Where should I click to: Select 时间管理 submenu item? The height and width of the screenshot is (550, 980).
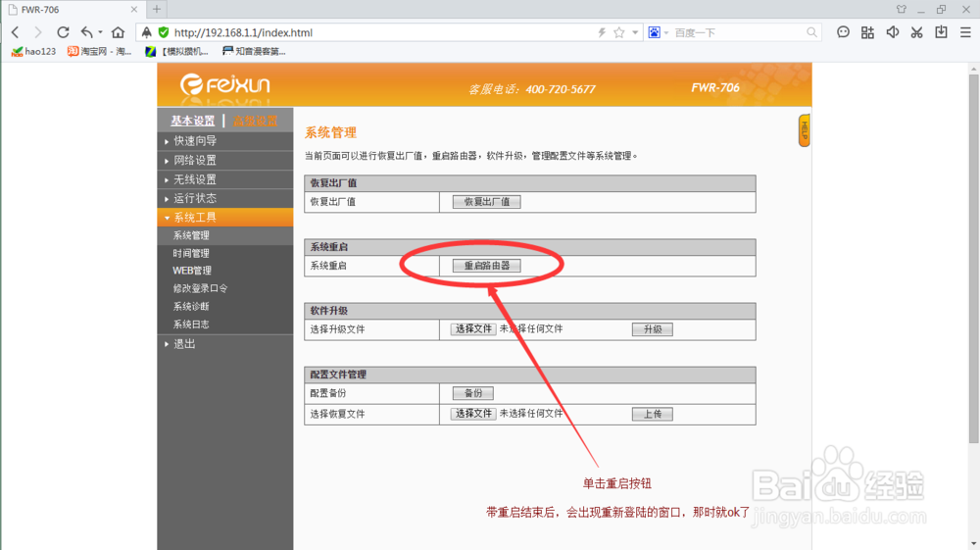(x=191, y=253)
